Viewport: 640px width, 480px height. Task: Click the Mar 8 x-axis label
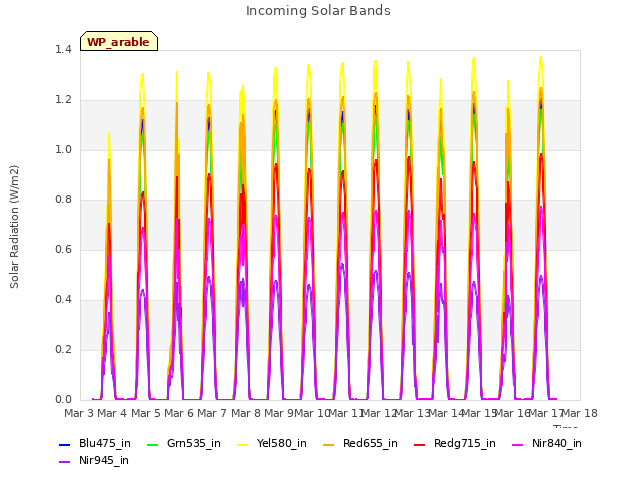246,413
